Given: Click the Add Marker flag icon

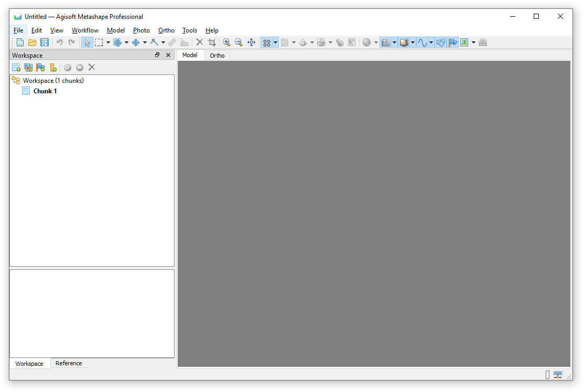Looking at the screenshot, I should coord(40,68).
